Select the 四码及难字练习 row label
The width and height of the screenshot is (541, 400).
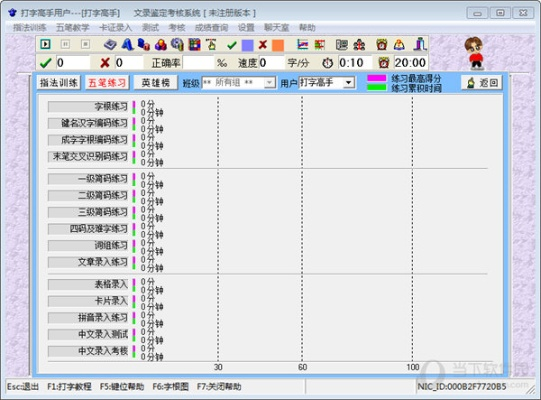(88, 229)
